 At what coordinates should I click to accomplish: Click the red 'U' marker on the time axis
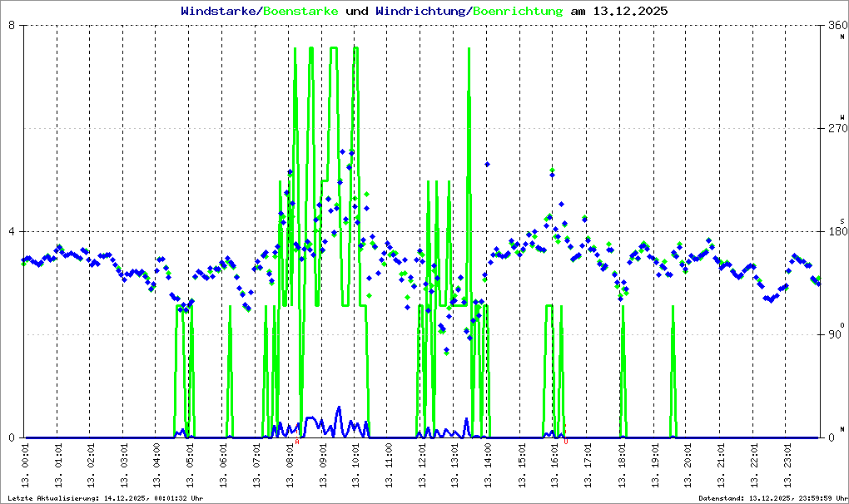(566, 442)
